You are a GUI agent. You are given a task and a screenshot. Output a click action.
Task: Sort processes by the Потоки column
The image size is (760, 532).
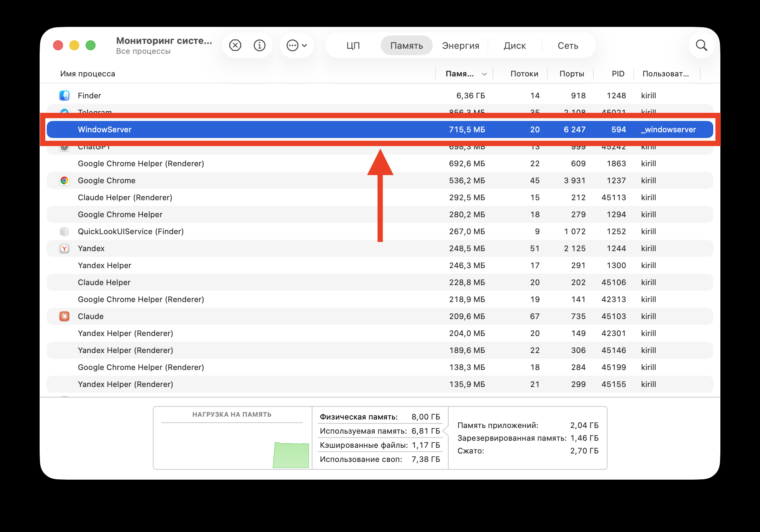pos(524,74)
